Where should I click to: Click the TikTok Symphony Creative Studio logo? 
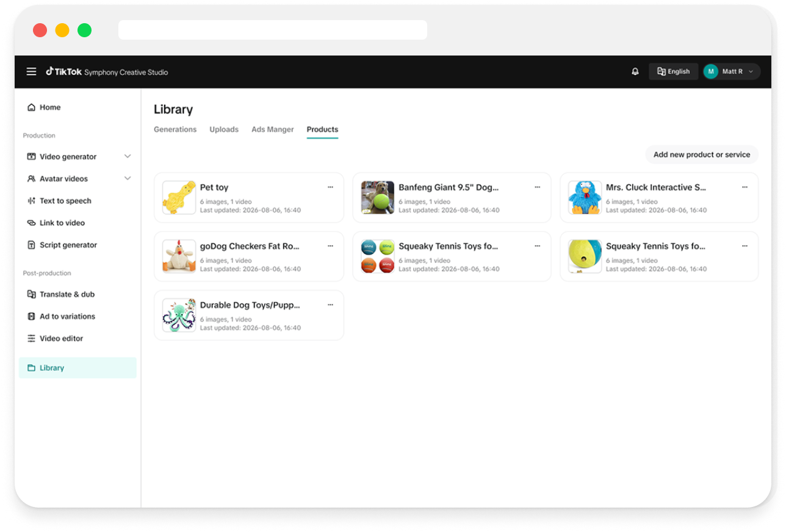(107, 72)
